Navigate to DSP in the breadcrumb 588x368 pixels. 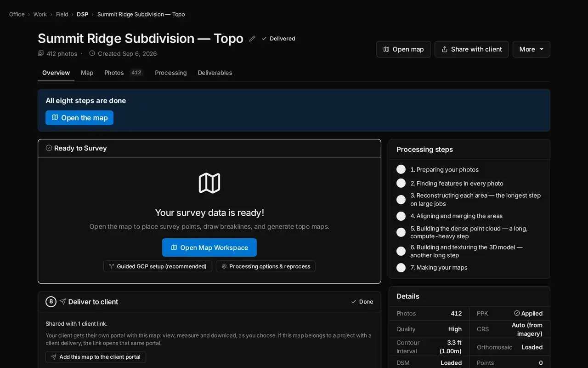(x=83, y=14)
